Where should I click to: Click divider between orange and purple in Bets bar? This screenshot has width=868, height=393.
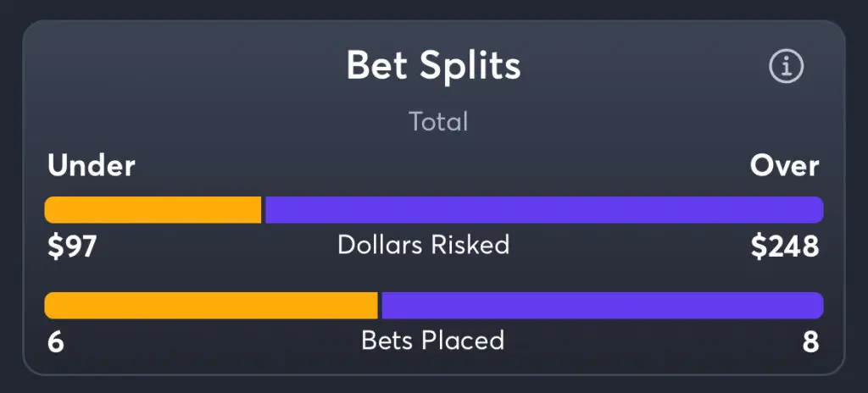tap(381, 306)
